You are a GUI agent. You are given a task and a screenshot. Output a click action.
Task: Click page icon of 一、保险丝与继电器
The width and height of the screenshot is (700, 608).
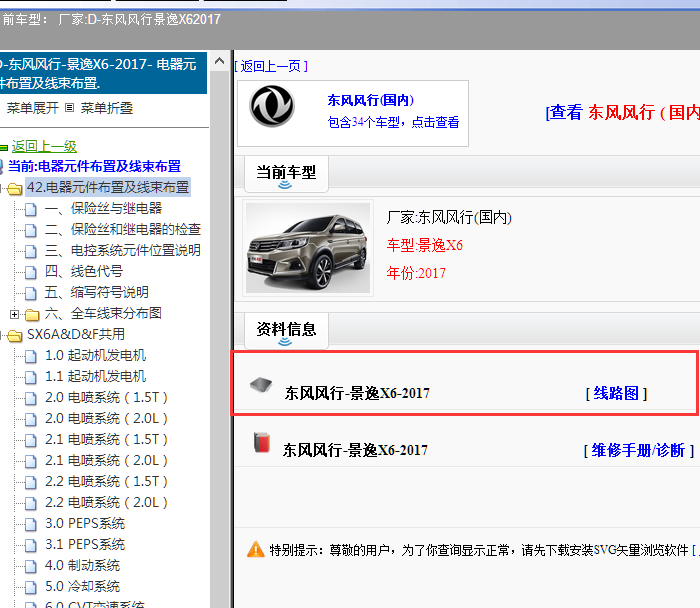click(31, 209)
